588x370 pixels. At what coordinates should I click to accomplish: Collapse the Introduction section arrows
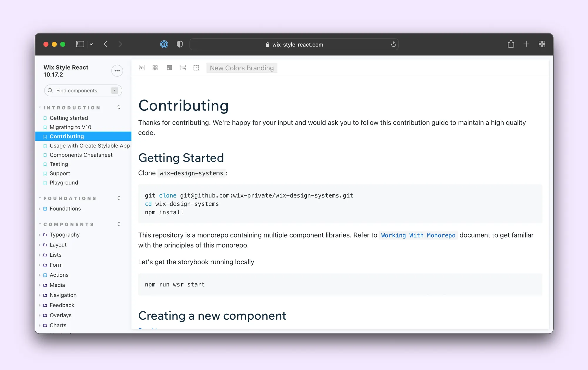click(x=119, y=107)
